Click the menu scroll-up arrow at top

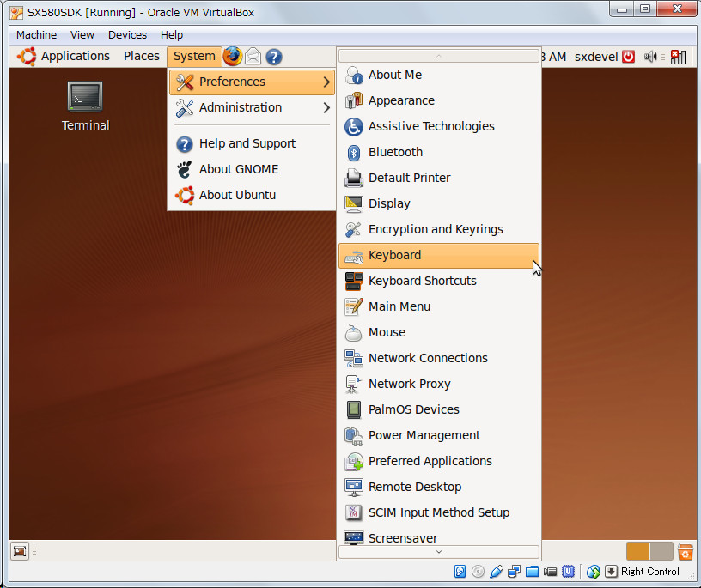click(x=439, y=56)
